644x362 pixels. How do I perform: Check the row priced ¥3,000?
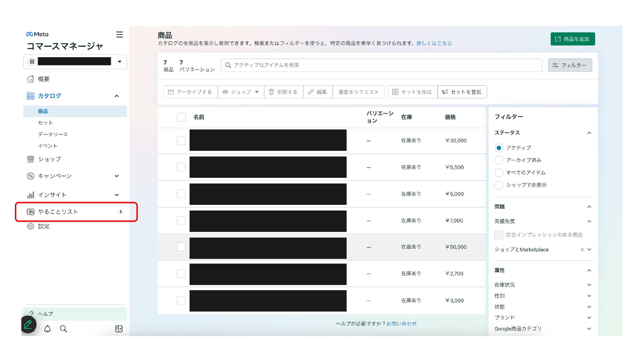(181, 300)
